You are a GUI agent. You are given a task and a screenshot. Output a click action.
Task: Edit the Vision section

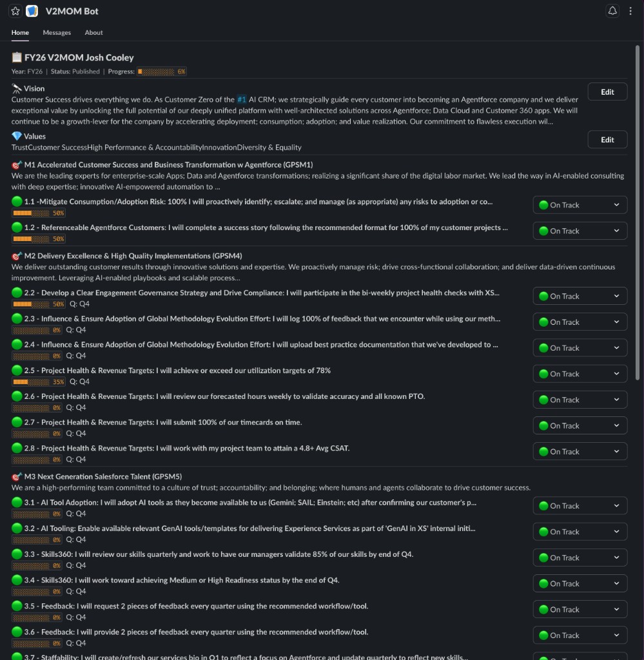point(607,92)
